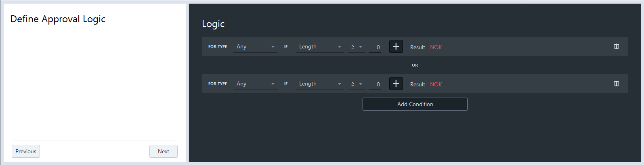Expand the second row's Length property dropdown
Viewport: 644px width, 165px height.
(320, 84)
